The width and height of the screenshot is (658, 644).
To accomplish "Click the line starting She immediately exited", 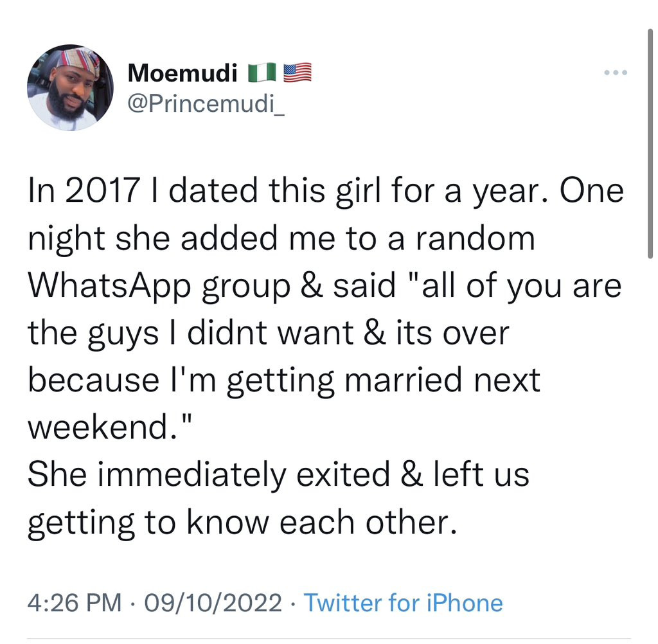I will [x=278, y=474].
